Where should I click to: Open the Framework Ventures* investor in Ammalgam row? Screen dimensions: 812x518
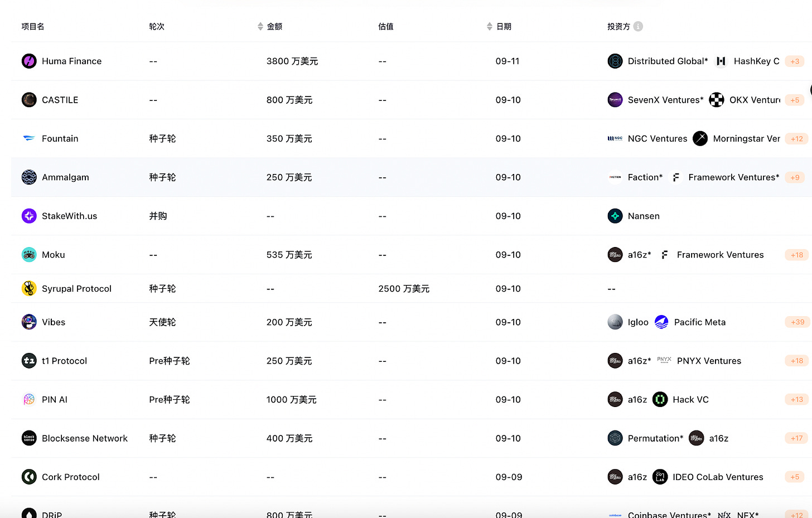pos(734,177)
